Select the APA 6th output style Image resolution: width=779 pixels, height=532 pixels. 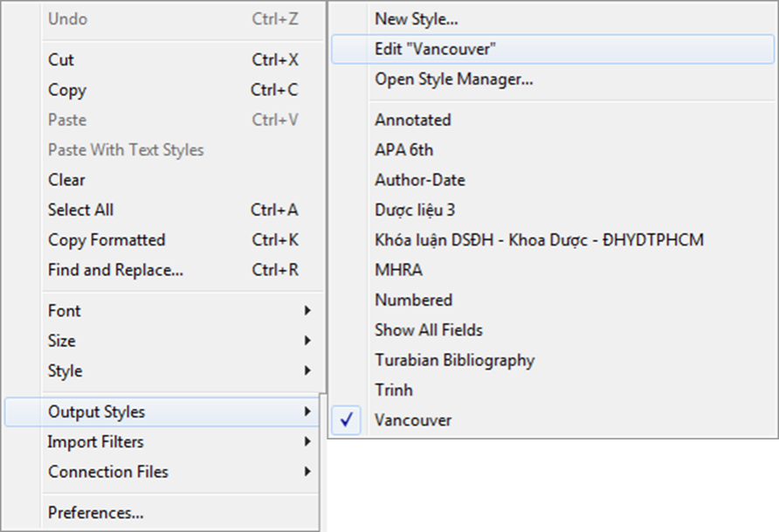click(553, 150)
